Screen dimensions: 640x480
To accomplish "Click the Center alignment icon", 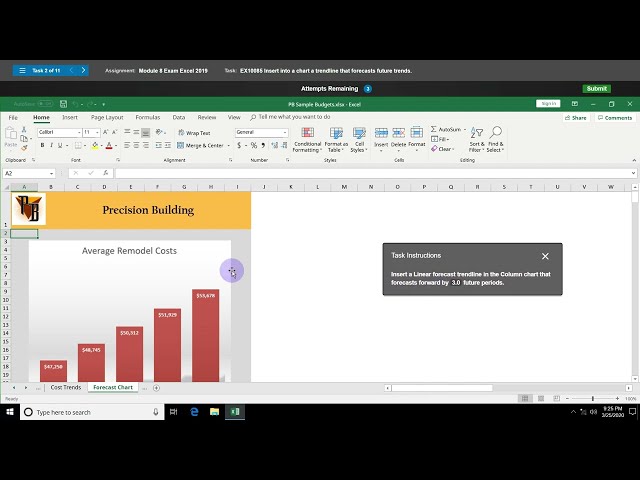I will 136,145.
